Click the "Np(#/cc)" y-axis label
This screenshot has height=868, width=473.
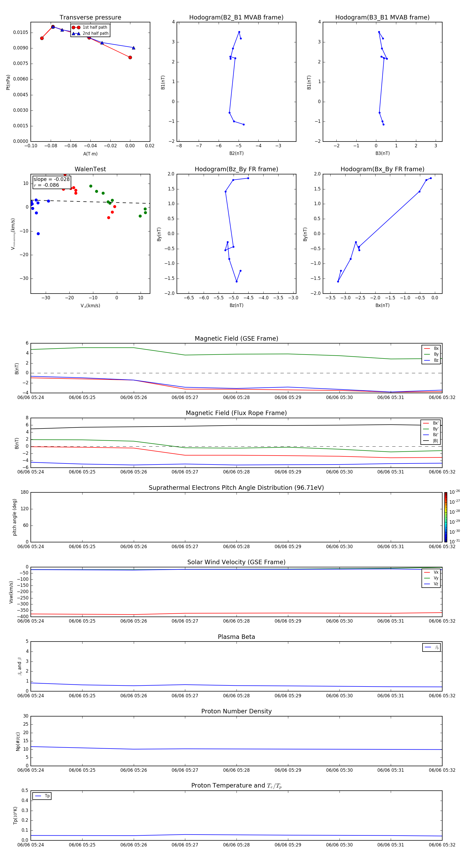18,741
